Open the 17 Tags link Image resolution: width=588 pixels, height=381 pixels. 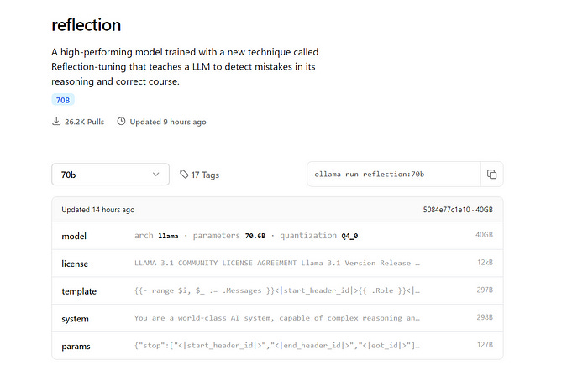204,175
